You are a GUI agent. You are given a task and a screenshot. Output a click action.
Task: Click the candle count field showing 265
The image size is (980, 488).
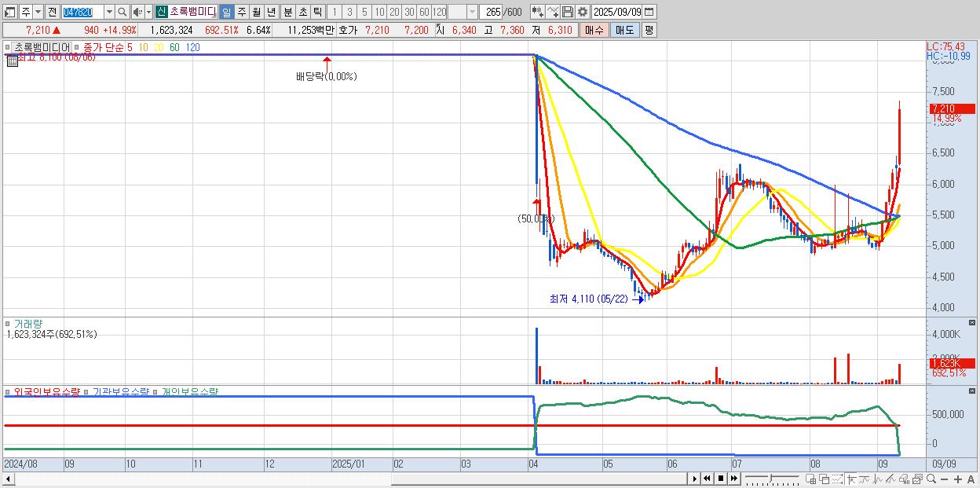point(492,12)
